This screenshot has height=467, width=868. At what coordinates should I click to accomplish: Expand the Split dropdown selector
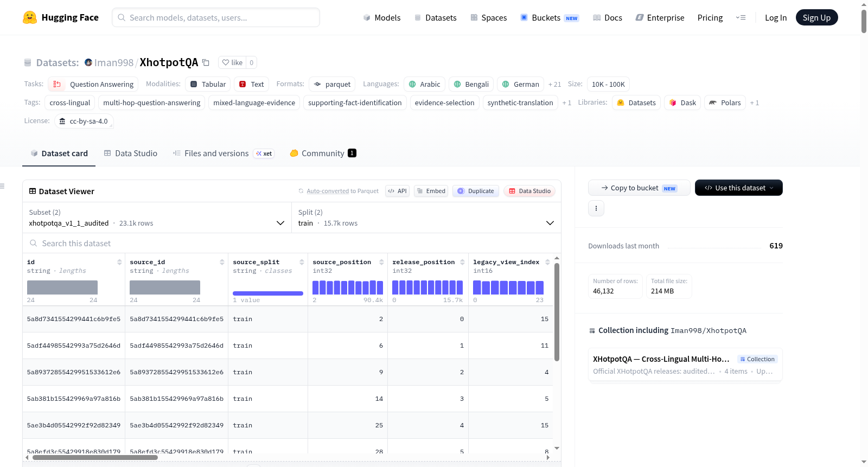tap(426, 217)
